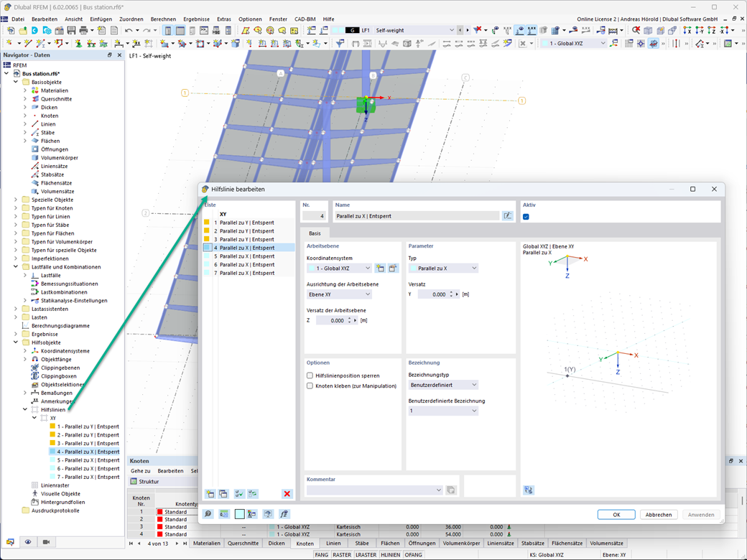Click the screen view icon at the dialog bottom
The height and width of the screenshot is (560, 747).
[268, 514]
